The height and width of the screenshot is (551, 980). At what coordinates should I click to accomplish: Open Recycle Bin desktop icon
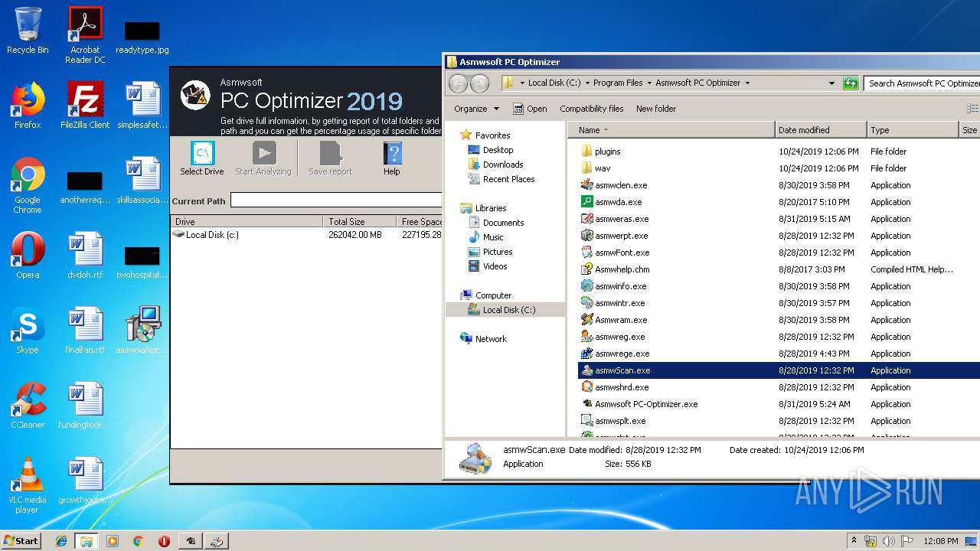[x=28, y=31]
